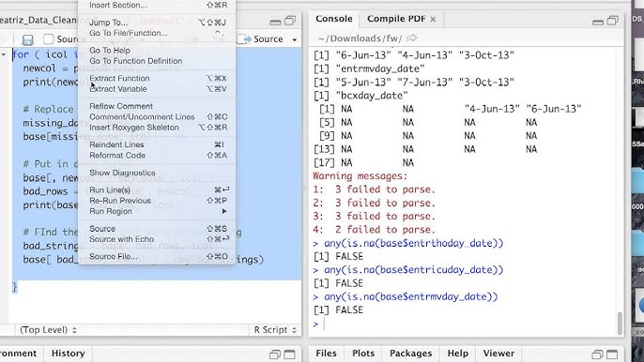Choose Reflow Comment from menu
The width and height of the screenshot is (644, 362).
(x=157, y=106)
